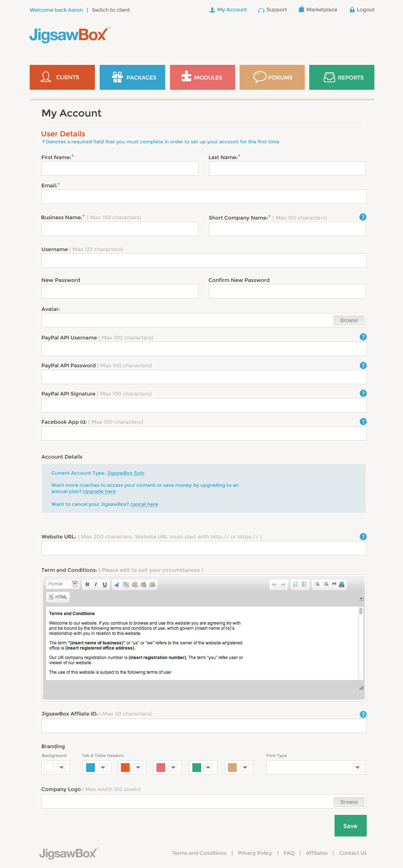
Task: Insert numbered list in Terms editor
Action: pos(296,584)
